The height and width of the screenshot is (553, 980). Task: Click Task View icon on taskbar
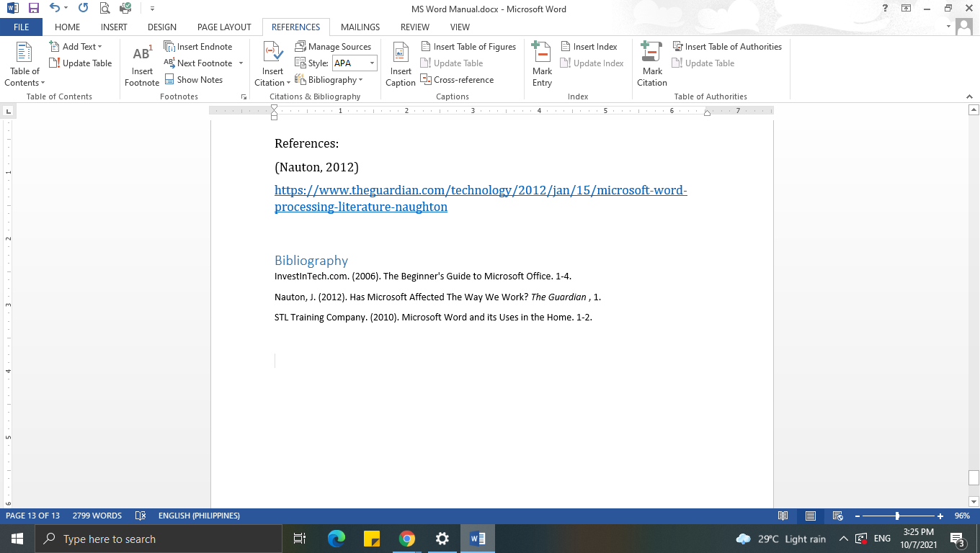[300, 539]
